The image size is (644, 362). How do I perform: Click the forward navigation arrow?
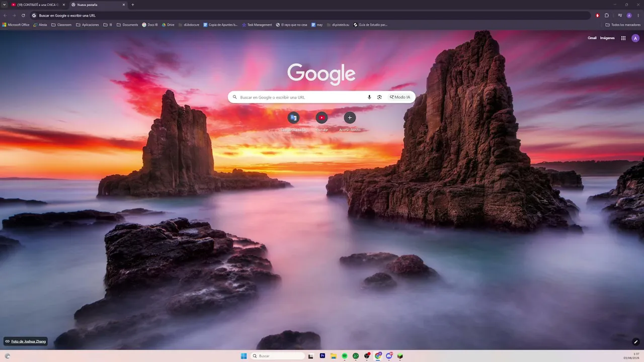click(14, 16)
